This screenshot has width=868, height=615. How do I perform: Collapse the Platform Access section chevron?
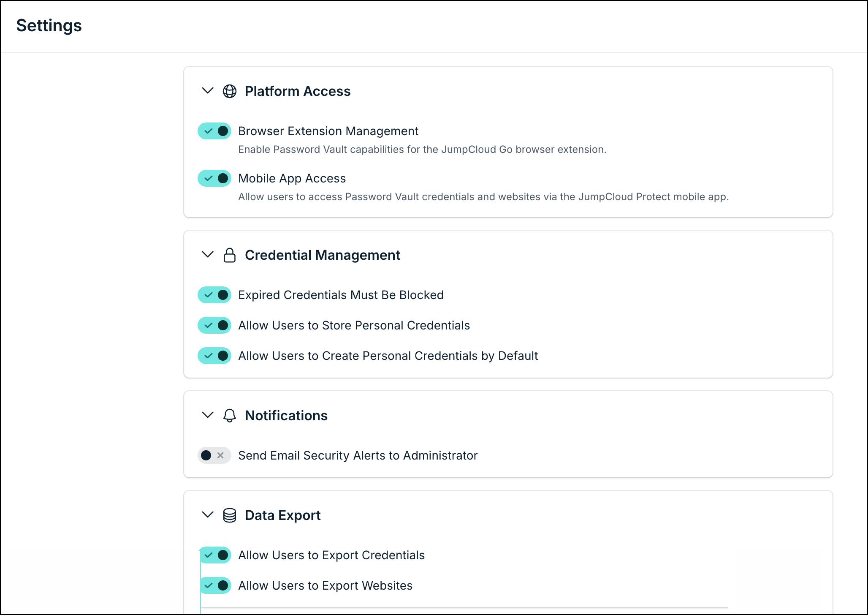(x=208, y=91)
